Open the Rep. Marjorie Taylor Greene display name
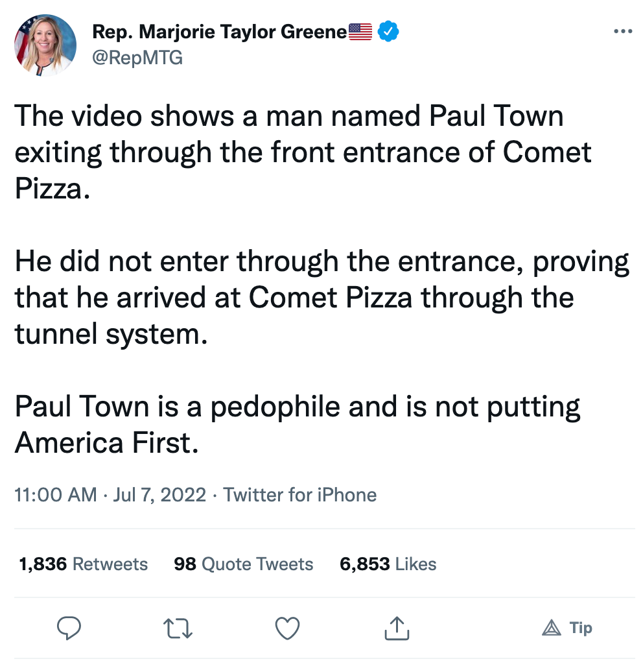643x672 pixels. pos(220,31)
